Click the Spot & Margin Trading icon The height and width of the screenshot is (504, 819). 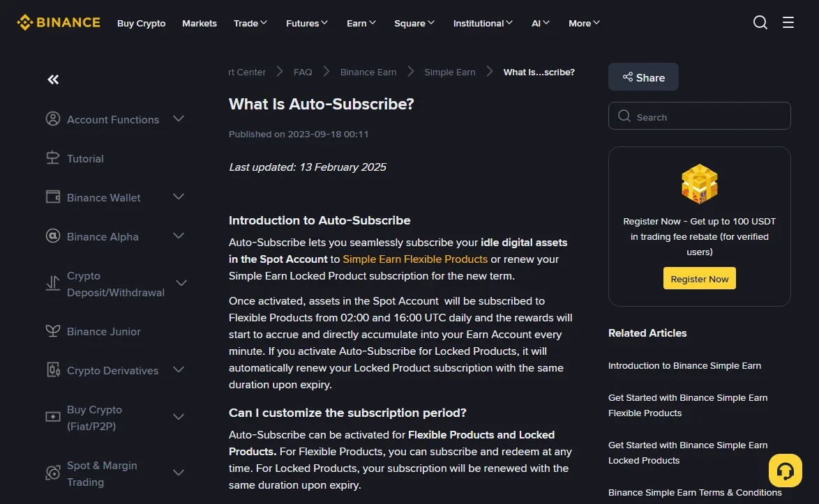click(53, 473)
